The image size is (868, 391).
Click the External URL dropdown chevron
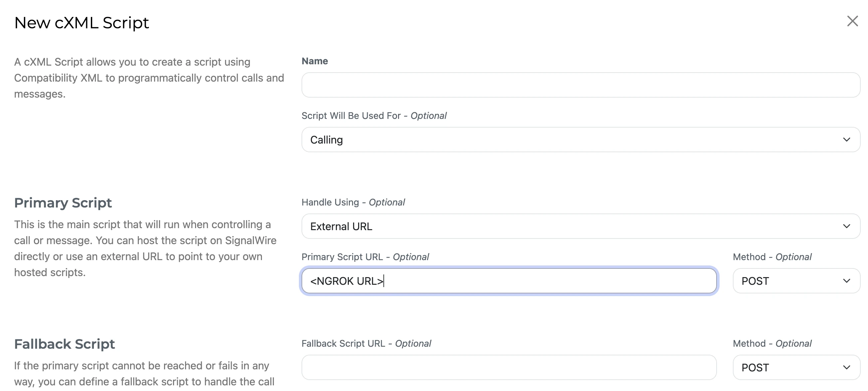click(847, 226)
